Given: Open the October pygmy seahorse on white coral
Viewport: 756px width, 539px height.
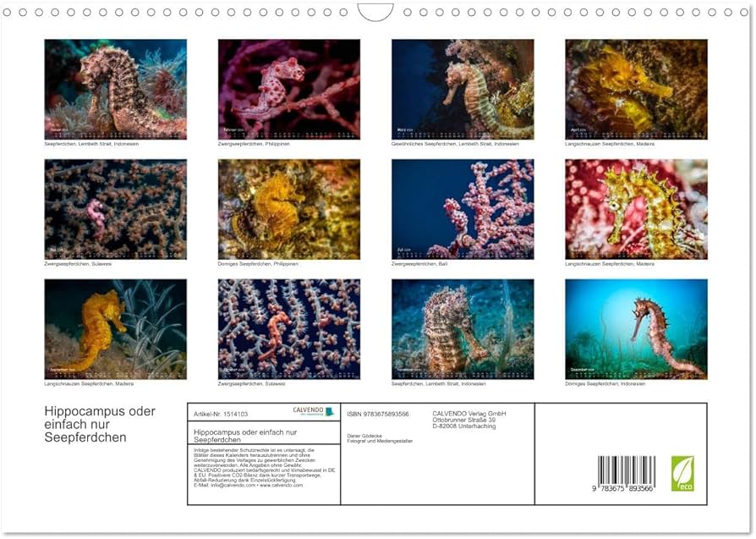Looking at the screenshot, I should [289, 329].
